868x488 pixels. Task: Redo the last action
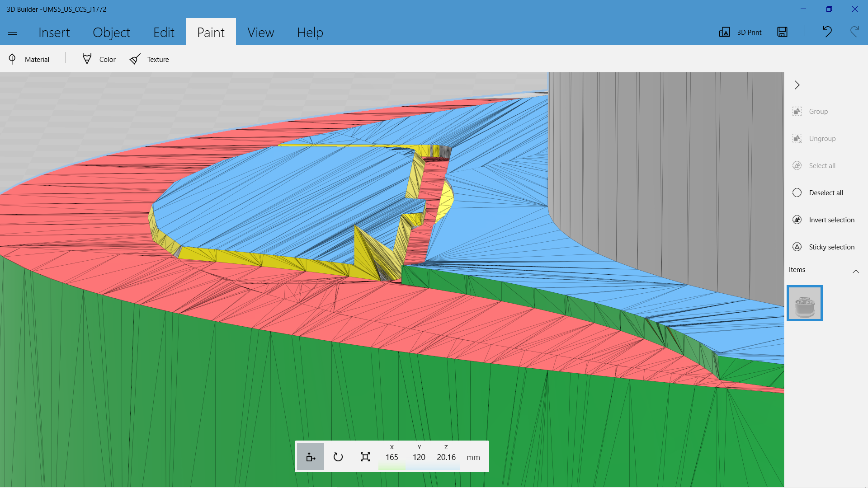click(x=854, y=32)
